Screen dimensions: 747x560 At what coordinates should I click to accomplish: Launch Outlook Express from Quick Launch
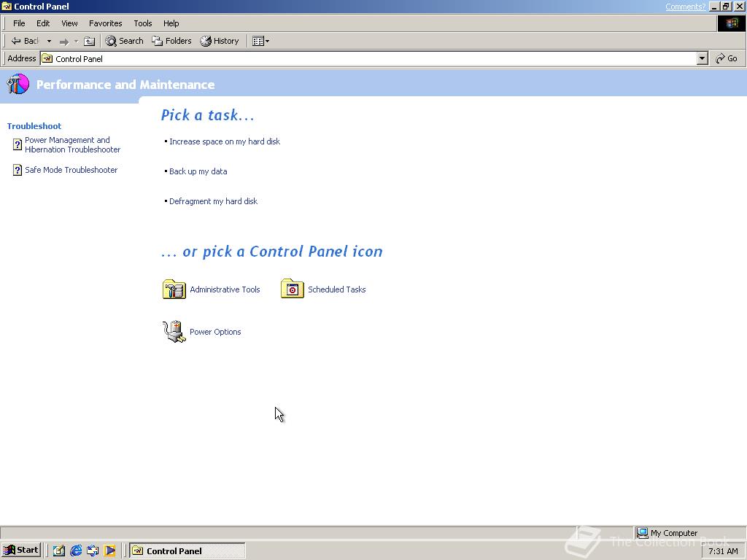pyautogui.click(x=93, y=551)
